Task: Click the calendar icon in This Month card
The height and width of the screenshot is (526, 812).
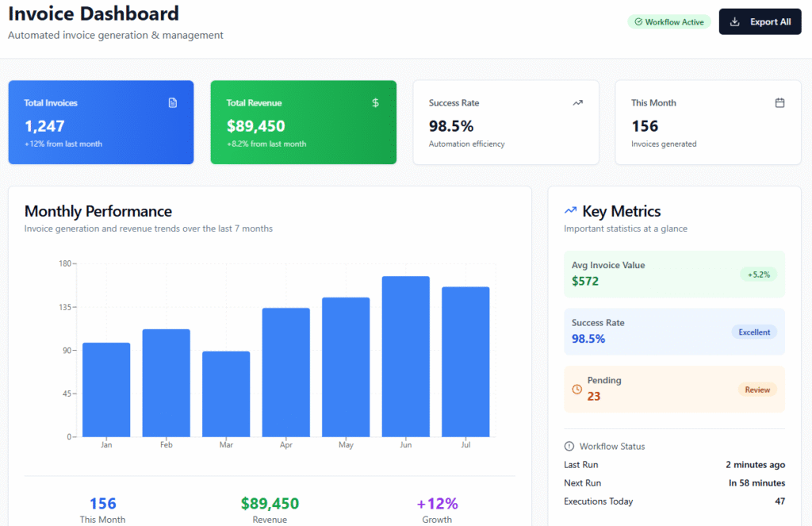Action: tap(779, 102)
